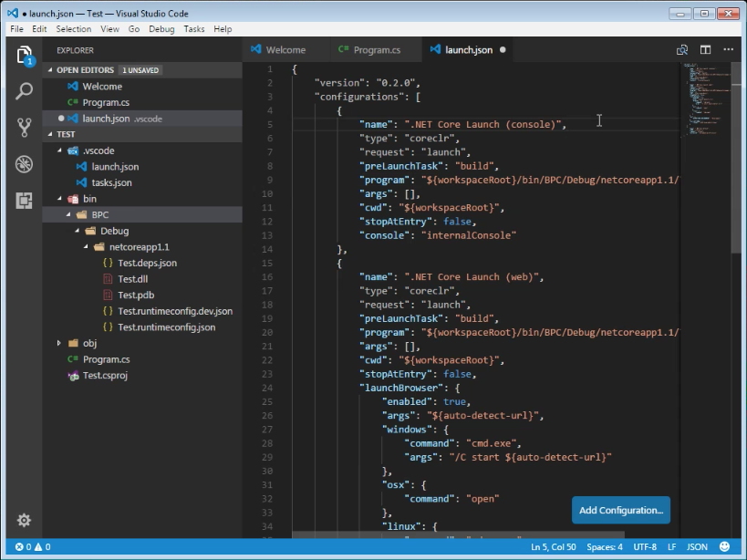Click Ln 5, Col 50 in status bar

[x=553, y=546]
